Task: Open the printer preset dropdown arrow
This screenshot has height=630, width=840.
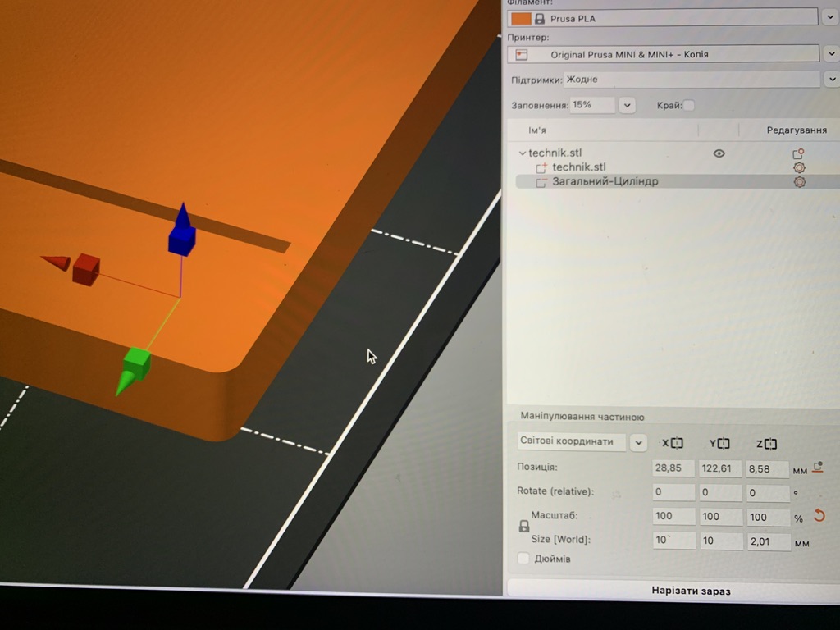Action: [832, 53]
